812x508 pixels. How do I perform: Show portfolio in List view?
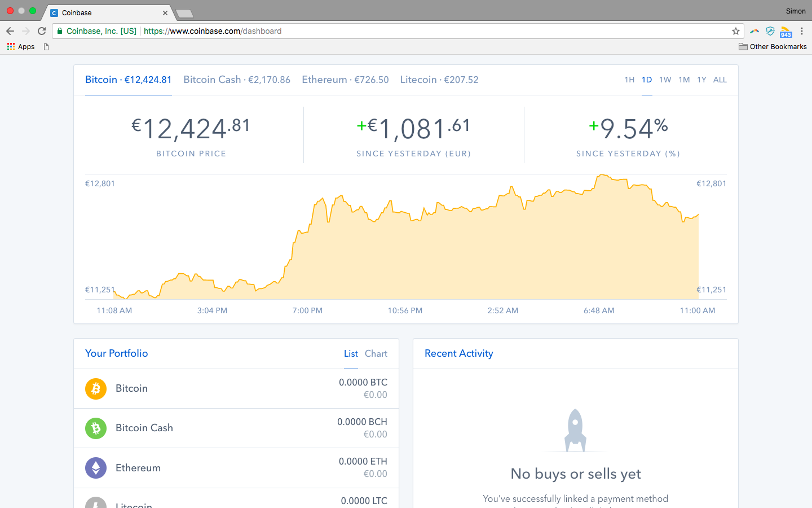pos(351,353)
